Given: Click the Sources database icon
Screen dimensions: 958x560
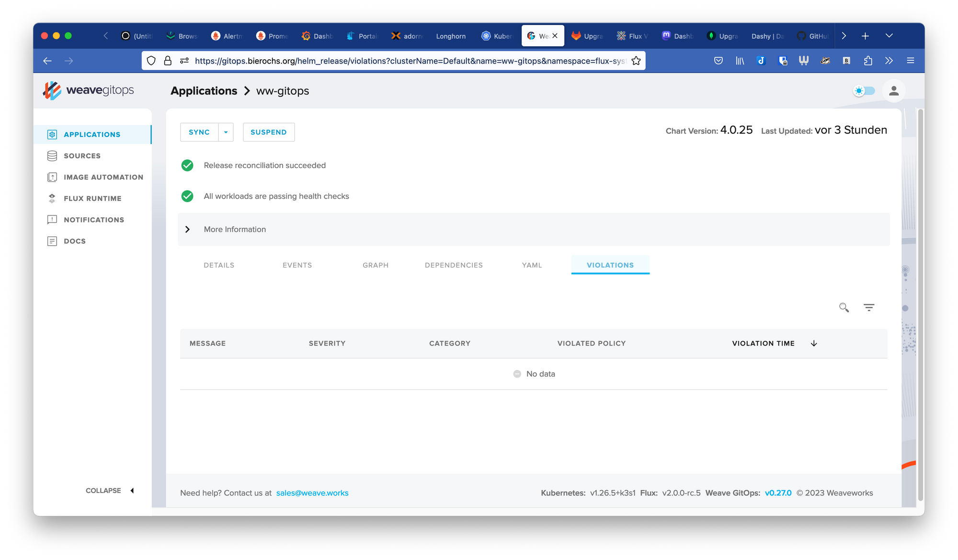Looking at the screenshot, I should 52,156.
